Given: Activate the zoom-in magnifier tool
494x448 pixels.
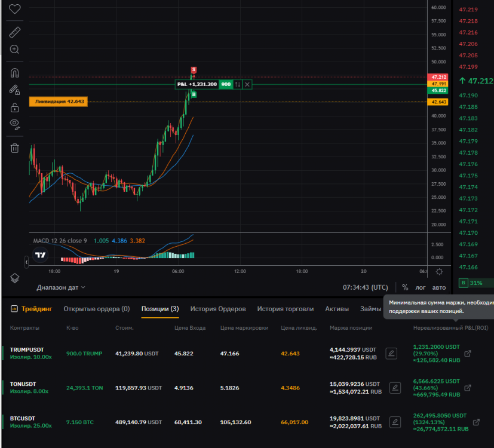Looking at the screenshot, I should (14, 50).
